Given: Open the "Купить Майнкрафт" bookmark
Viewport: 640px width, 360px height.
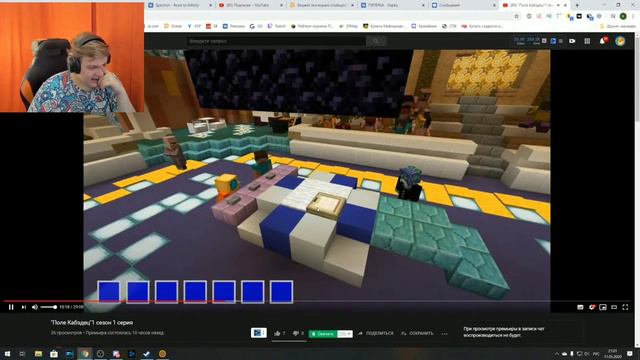Looking at the screenshot, I should 384,26.
